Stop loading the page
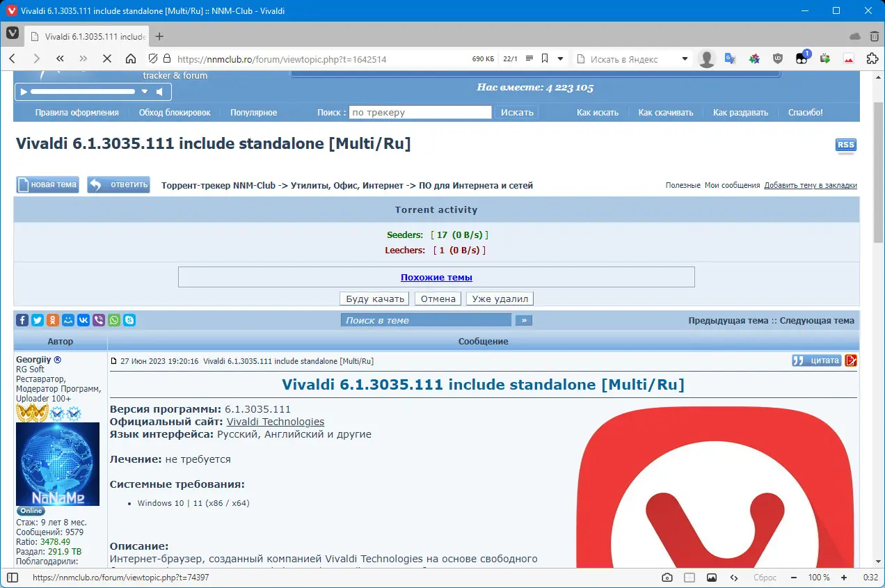 (x=107, y=59)
